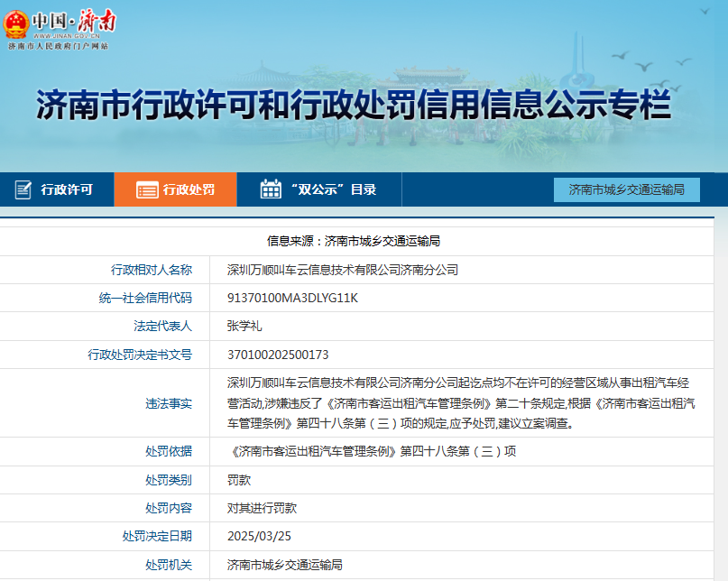
Task: Select the 对其进行罚款 value
Action: [x=262, y=508]
